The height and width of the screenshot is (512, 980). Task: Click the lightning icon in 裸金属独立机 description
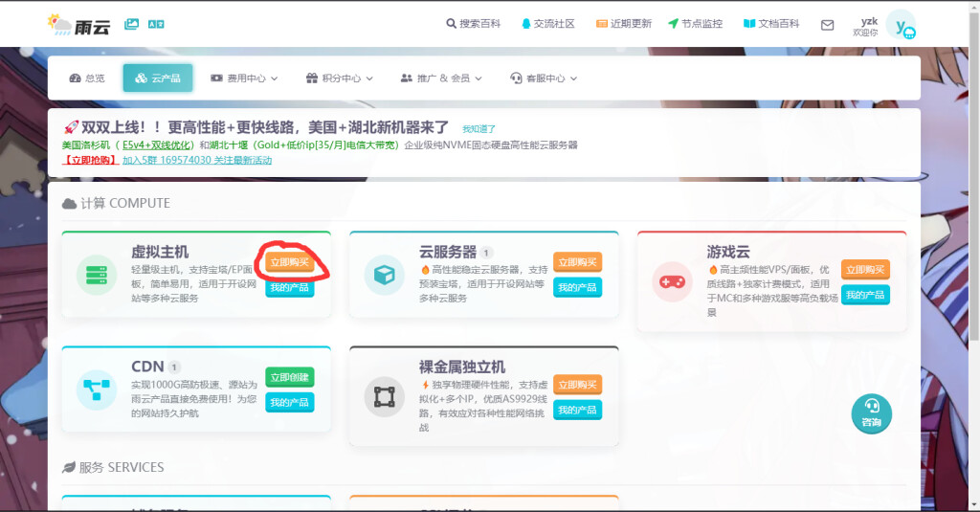[x=425, y=385]
